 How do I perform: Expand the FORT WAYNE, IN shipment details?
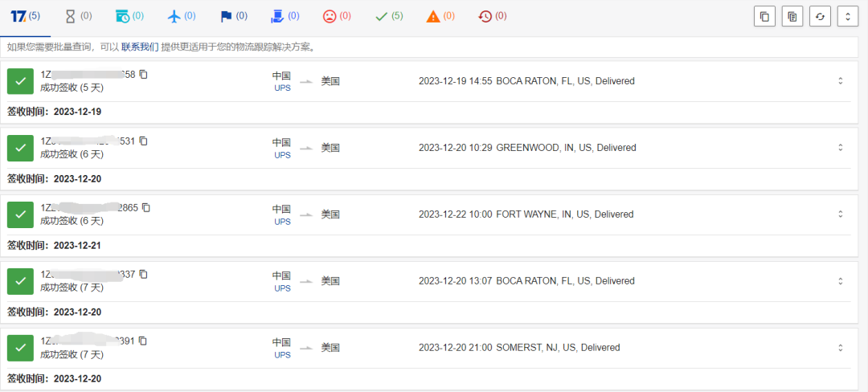(x=841, y=214)
